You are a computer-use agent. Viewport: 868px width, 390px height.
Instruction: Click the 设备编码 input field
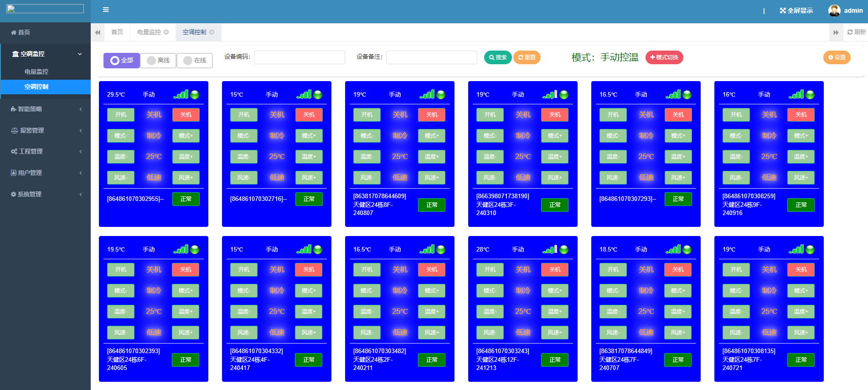[299, 57]
